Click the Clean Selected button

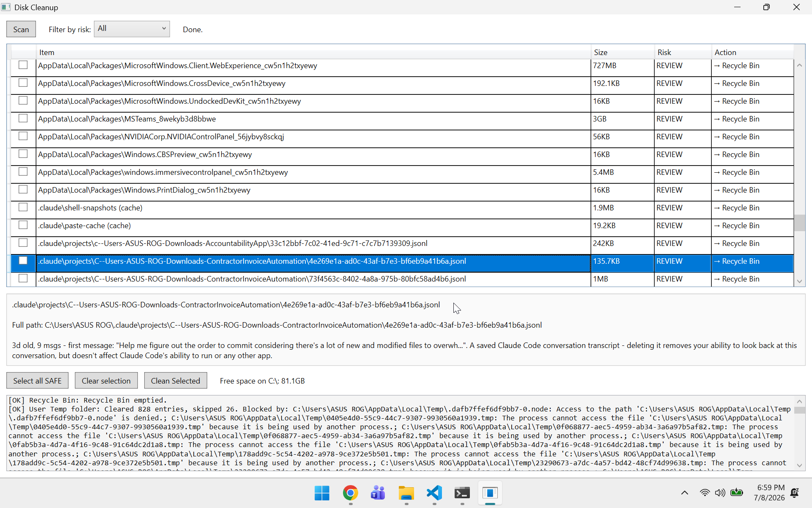click(x=176, y=381)
